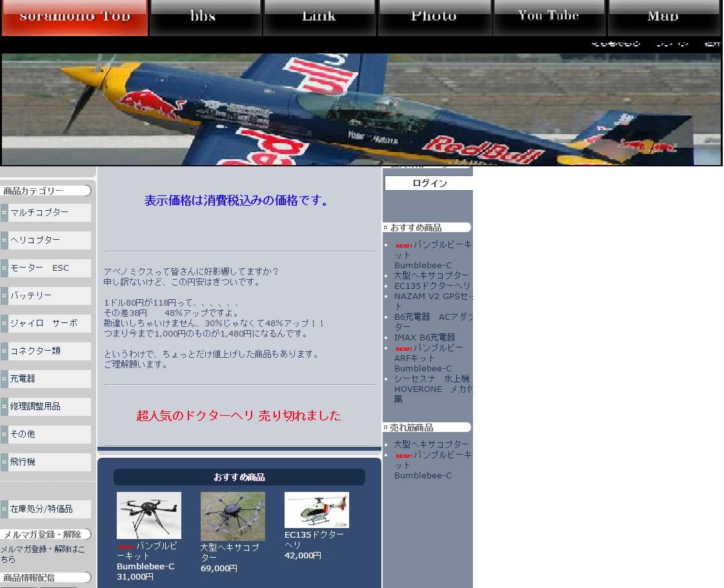Open the bbs navigation tab
This screenshot has height=588, width=724.
pos(205,17)
